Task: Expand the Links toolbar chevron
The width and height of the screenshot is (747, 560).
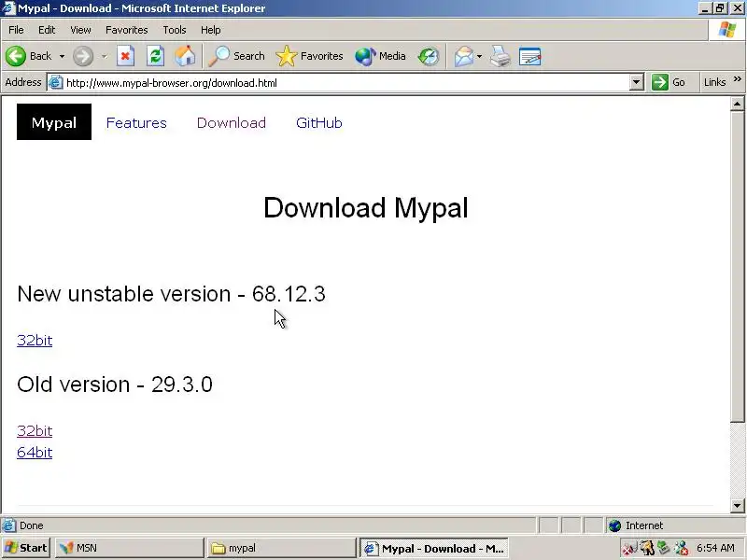Action: [x=737, y=79]
